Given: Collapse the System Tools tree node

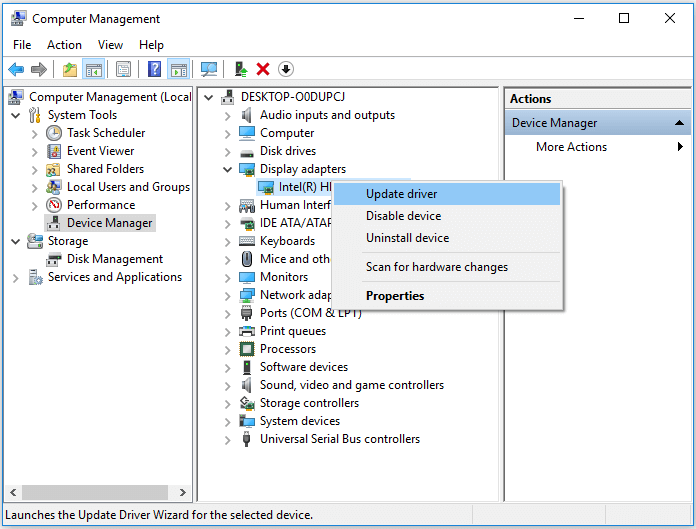Looking at the screenshot, I should (x=16, y=115).
